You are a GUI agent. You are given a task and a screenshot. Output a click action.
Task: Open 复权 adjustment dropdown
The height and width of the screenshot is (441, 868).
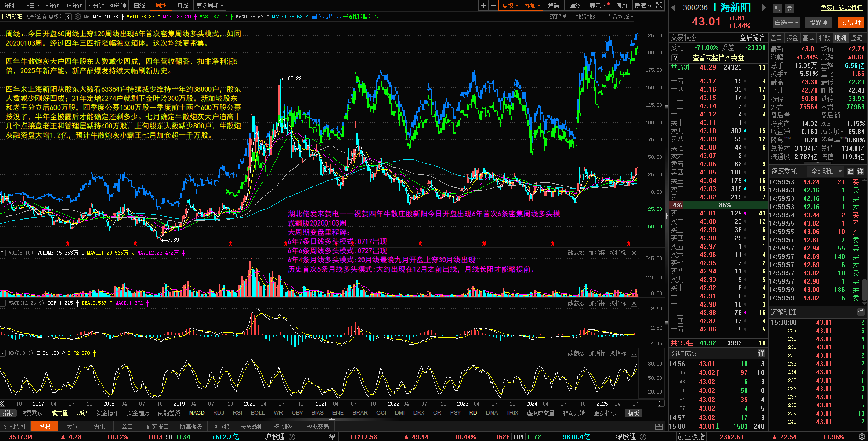click(x=510, y=6)
